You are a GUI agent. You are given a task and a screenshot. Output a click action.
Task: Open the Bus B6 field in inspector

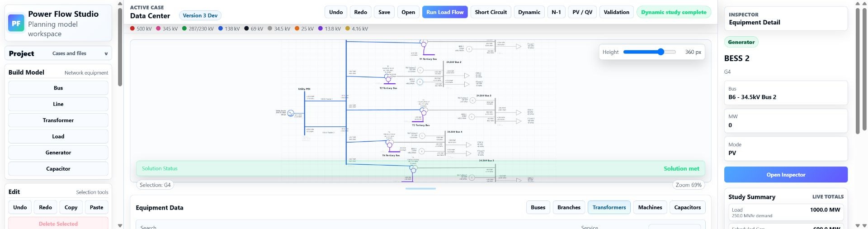tap(786, 93)
